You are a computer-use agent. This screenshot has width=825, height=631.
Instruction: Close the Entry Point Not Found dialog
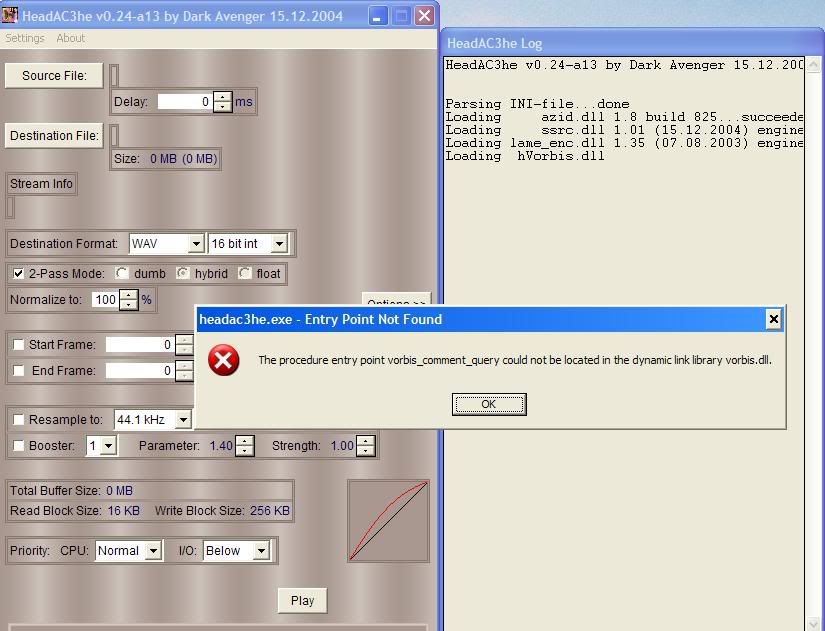point(773,319)
